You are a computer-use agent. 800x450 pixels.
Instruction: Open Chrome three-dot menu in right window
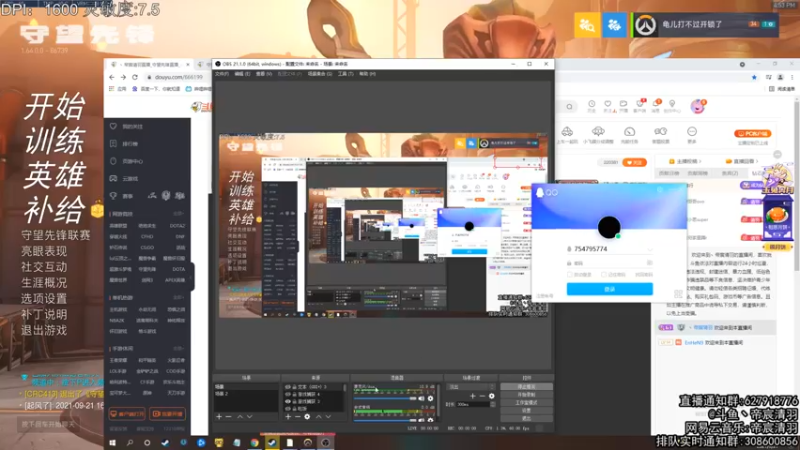click(792, 78)
